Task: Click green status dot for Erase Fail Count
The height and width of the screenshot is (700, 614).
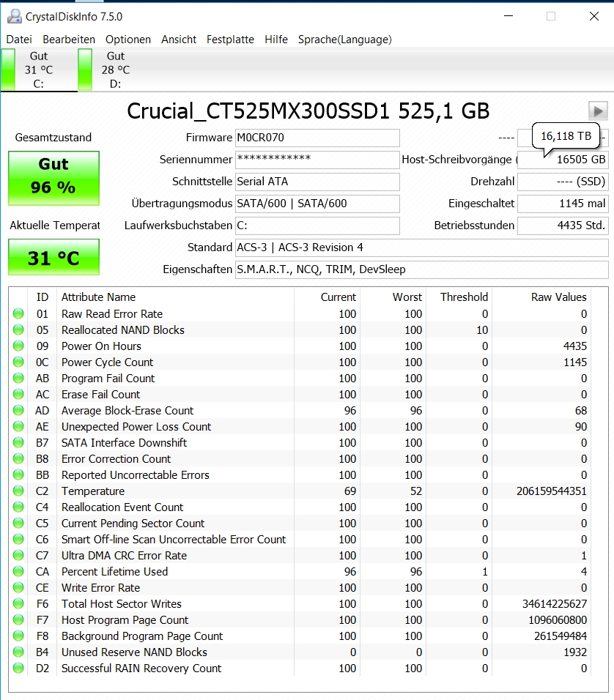Action: 18,394
